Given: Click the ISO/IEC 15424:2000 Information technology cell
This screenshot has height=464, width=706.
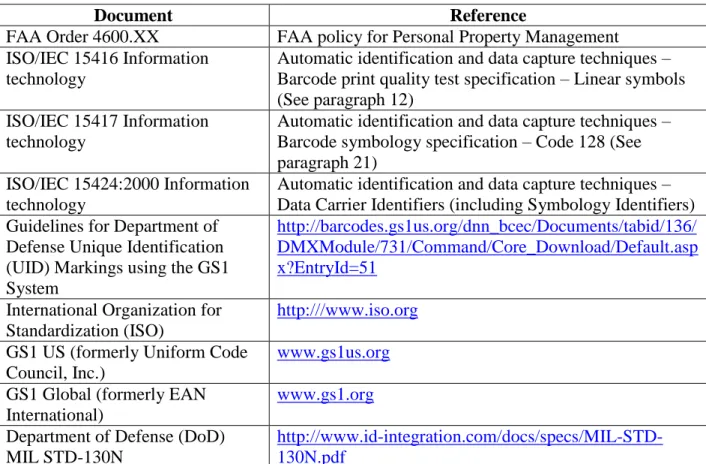Looking at the screenshot, I should [134, 194].
